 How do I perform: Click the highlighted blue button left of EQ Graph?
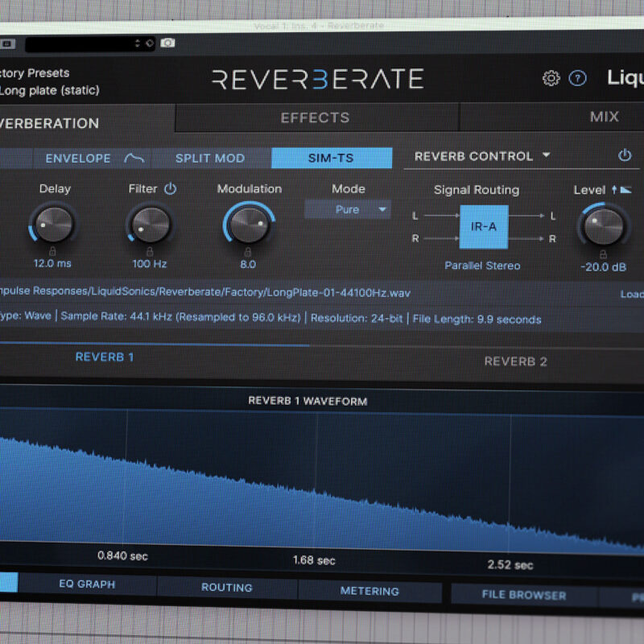click(x=9, y=582)
